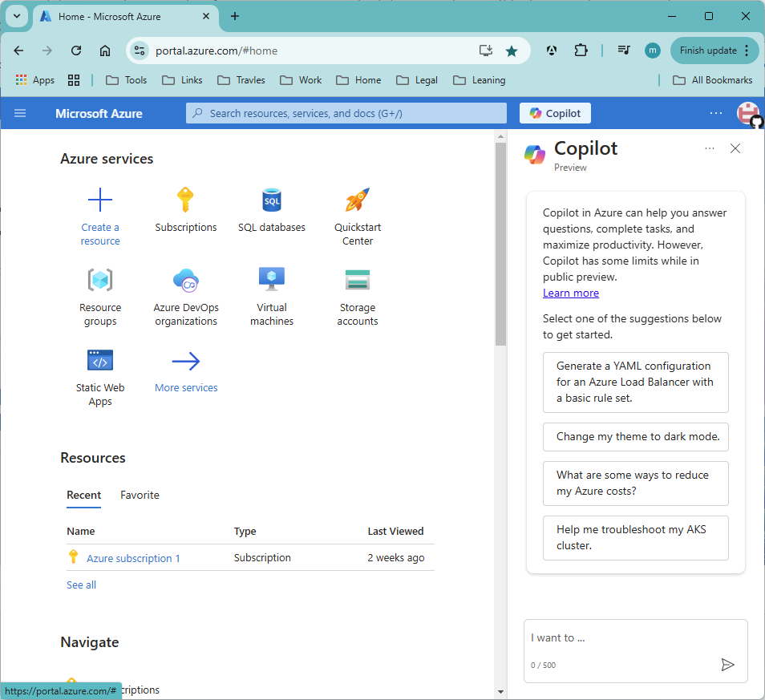
Task: Close the Home - Microsoft Azure tab
Action: coord(206,16)
